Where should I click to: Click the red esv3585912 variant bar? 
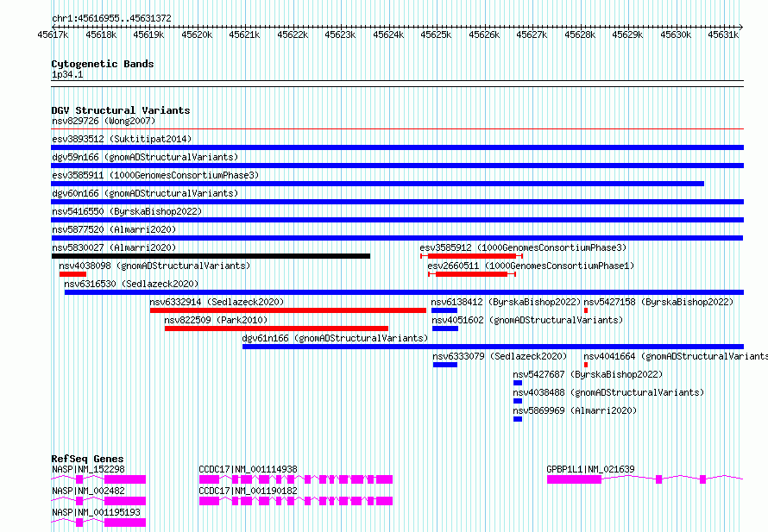[472, 256]
